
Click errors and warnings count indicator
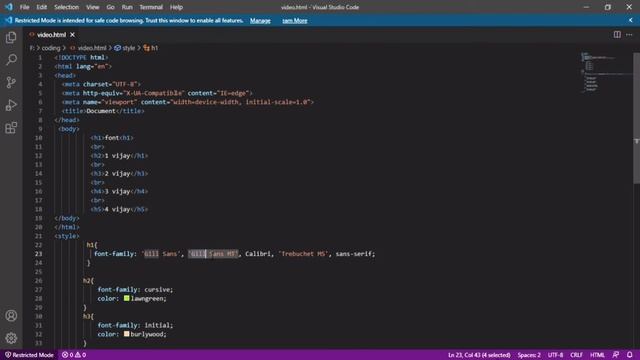coord(74,355)
